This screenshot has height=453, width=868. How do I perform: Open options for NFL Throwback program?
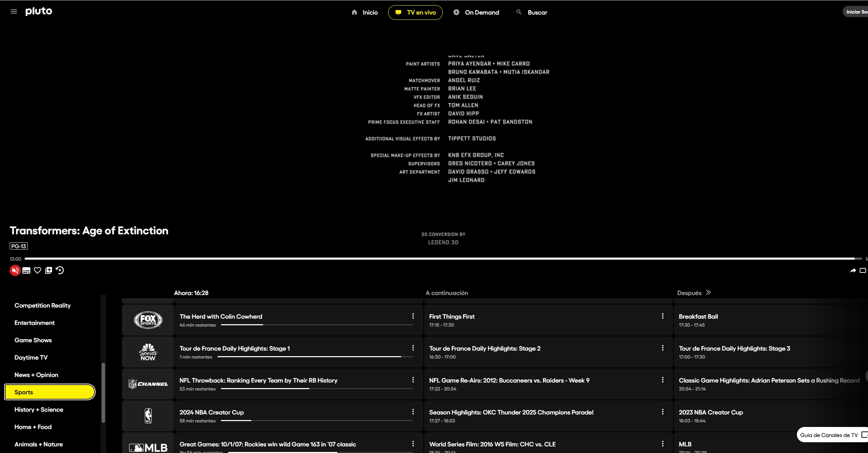[x=413, y=380]
